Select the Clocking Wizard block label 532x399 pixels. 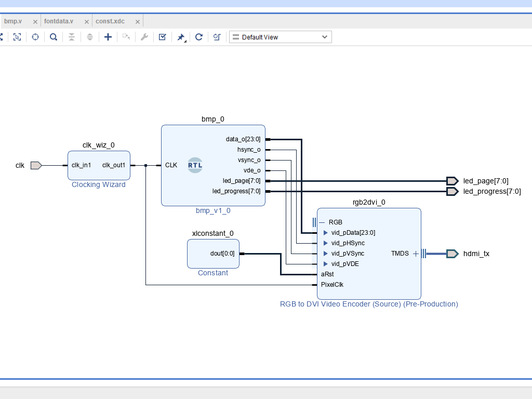[98, 184]
